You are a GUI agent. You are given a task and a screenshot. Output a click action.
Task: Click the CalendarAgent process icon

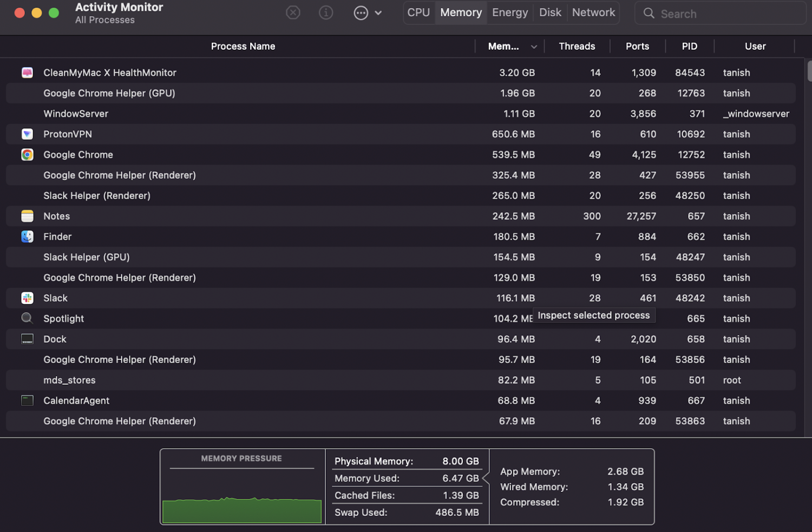point(27,400)
